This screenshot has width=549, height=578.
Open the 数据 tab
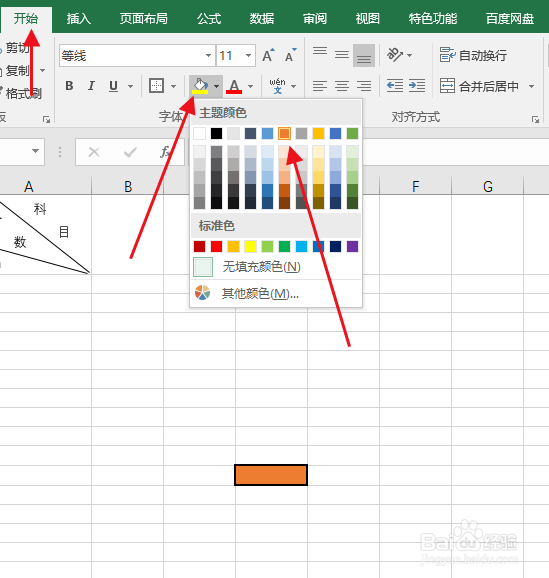tap(261, 18)
